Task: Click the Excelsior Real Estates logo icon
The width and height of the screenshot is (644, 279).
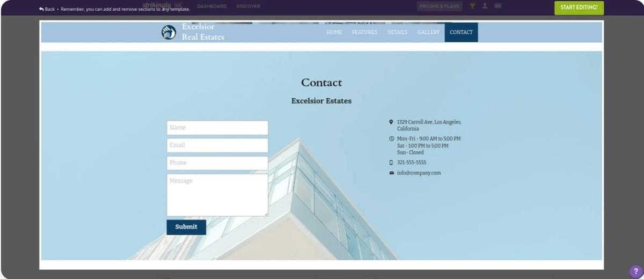Action: point(169,32)
